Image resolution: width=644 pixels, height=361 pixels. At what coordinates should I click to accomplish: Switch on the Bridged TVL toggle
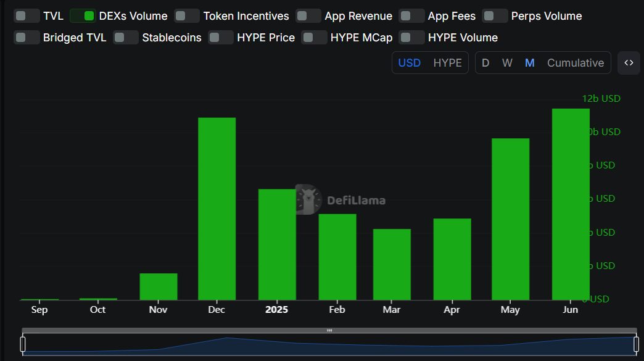27,38
